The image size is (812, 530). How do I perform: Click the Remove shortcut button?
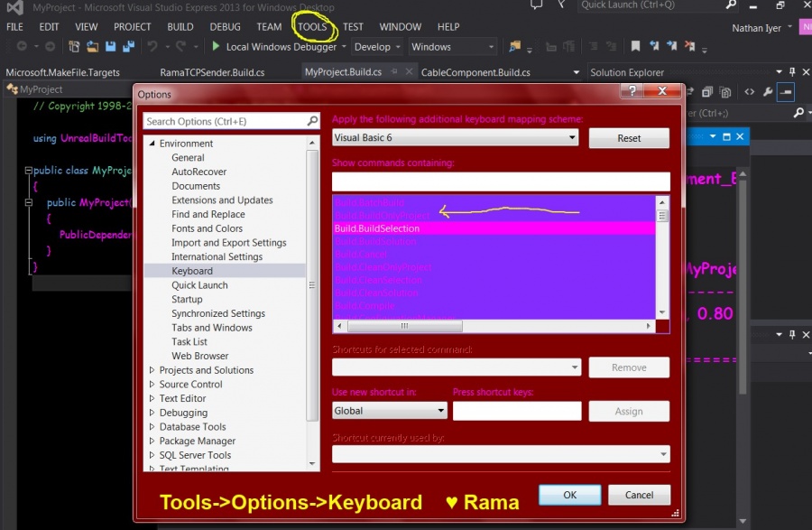tap(629, 367)
